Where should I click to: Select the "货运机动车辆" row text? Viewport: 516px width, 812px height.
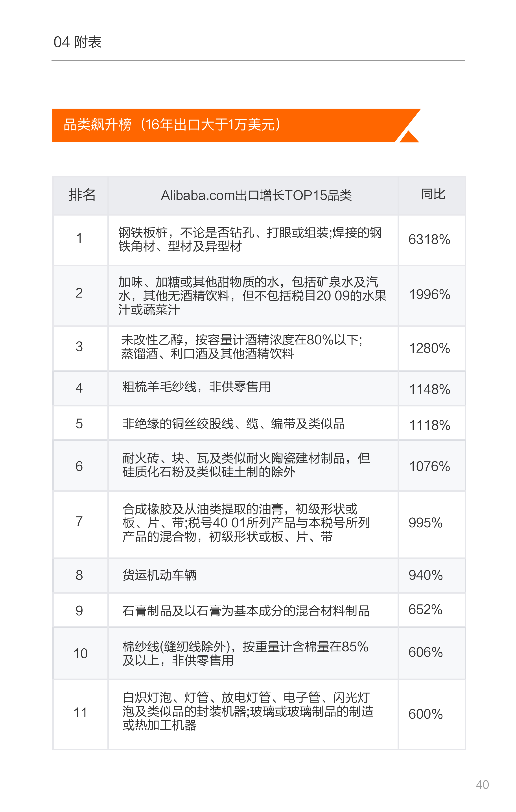pos(160,575)
